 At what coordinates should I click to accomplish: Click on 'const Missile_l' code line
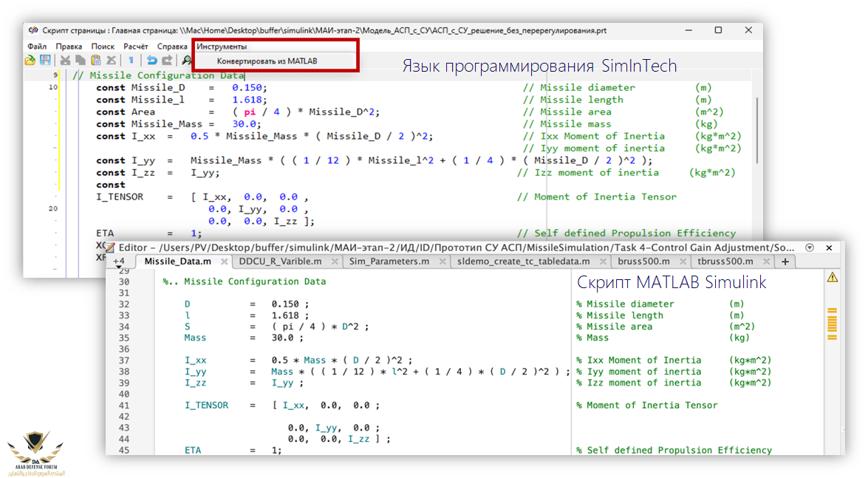(x=181, y=100)
